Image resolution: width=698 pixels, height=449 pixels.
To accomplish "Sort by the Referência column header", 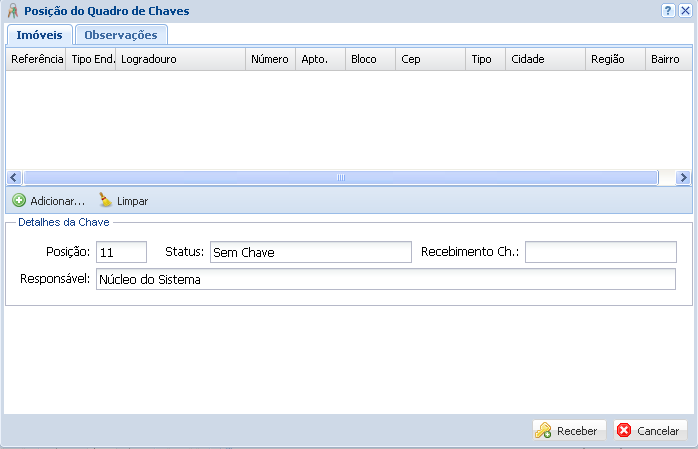I will point(36,59).
